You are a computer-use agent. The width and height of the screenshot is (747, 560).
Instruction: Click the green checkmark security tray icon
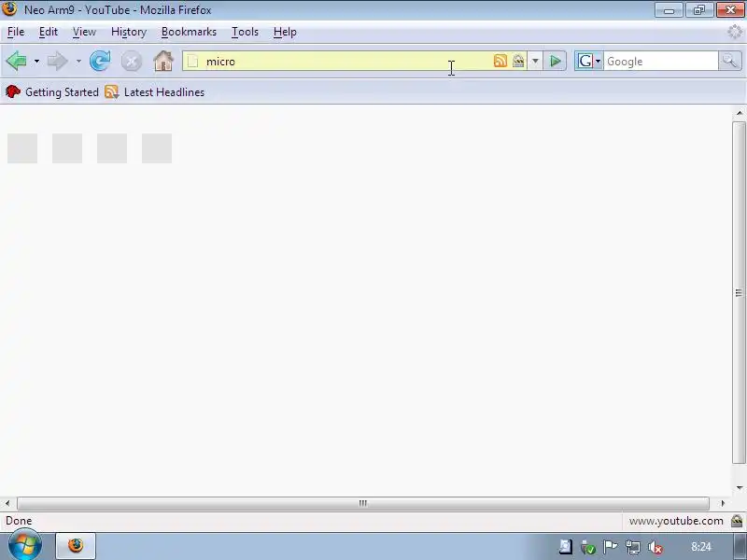pyautogui.click(x=588, y=547)
